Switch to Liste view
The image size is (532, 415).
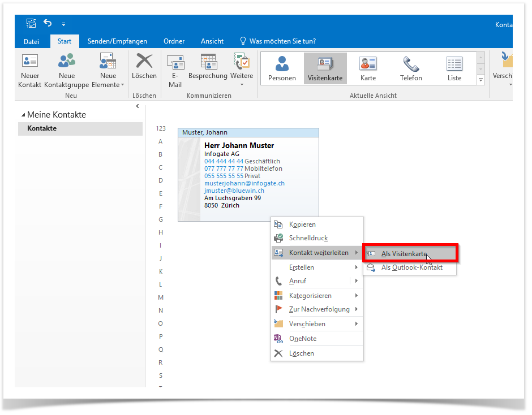(x=454, y=69)
